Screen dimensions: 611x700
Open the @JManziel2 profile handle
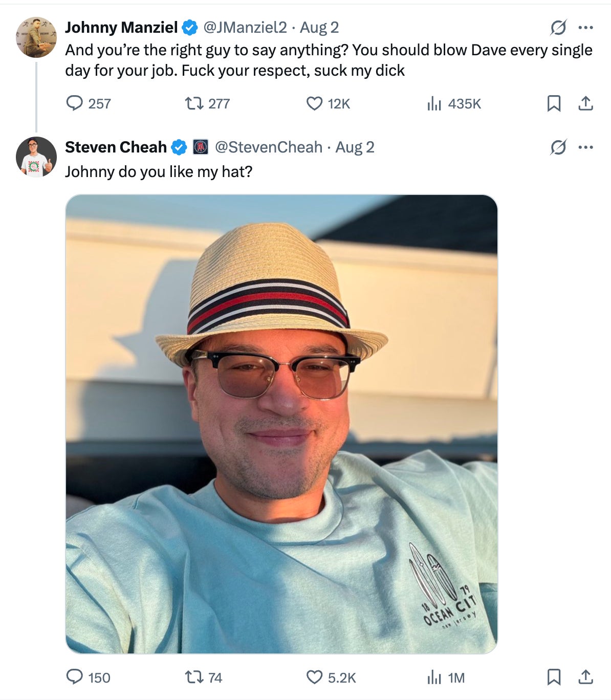pyautogui.click(x=245, y=28)
